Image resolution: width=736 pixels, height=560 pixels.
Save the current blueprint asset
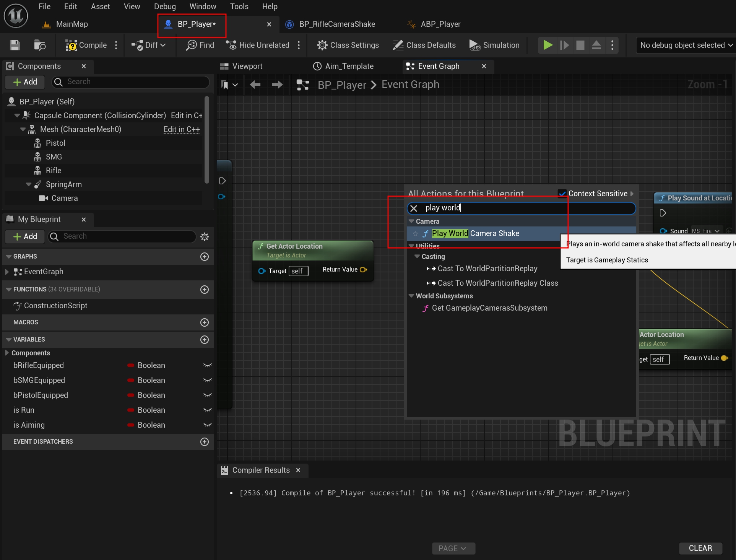click(x=15, y=45)
